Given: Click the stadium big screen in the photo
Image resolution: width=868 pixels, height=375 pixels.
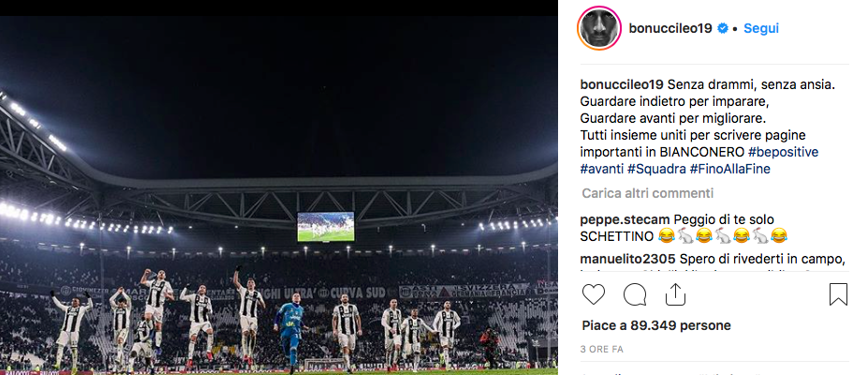Looking at the screenshot, I should tap(326, 227).
